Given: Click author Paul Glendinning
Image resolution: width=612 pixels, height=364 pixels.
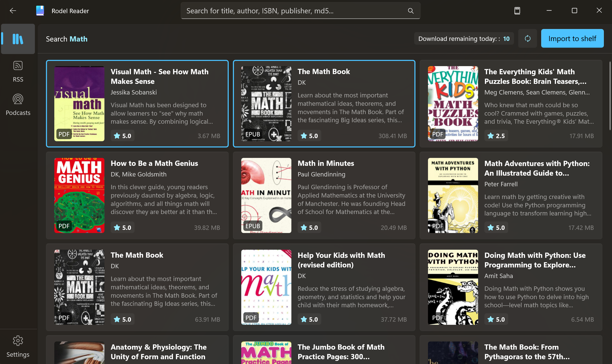Looking at the screenshot, I should click(x=321, y=174).
